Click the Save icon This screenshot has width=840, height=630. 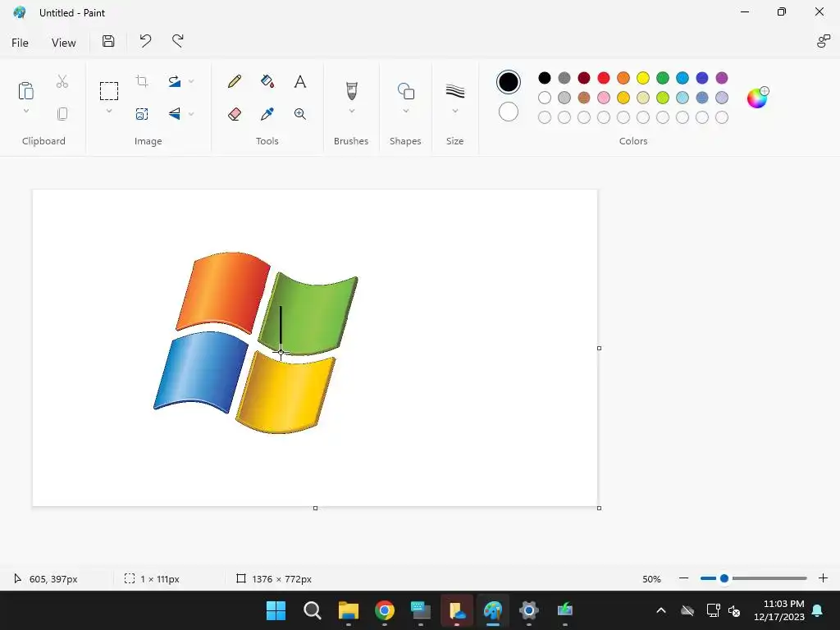pos(108,41)
